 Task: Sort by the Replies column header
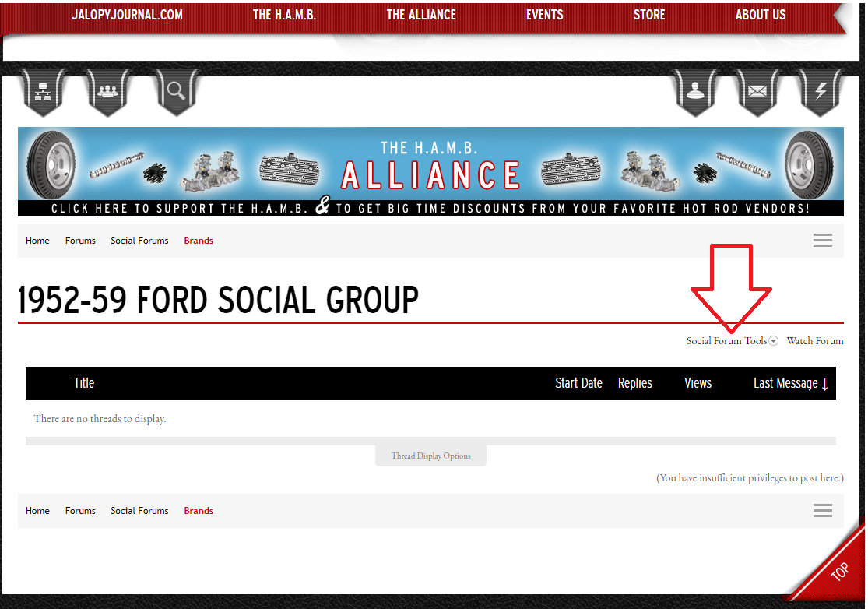click(x=634, y=383)
